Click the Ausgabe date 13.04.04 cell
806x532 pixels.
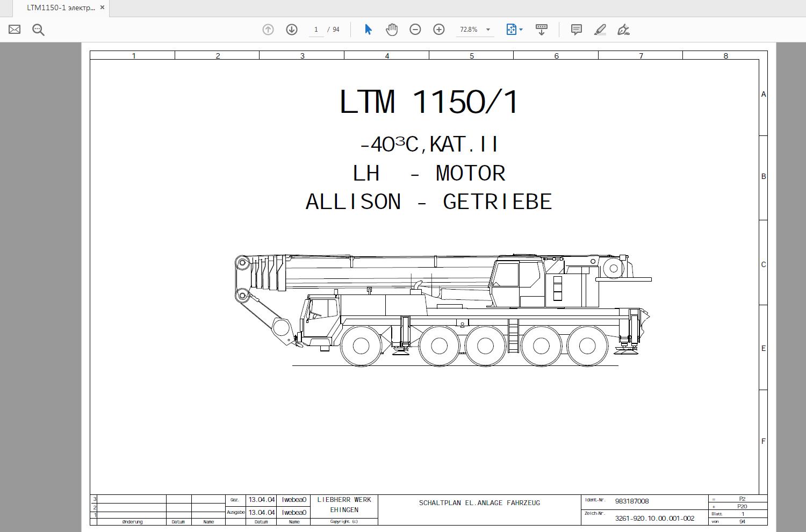(262, 513)
